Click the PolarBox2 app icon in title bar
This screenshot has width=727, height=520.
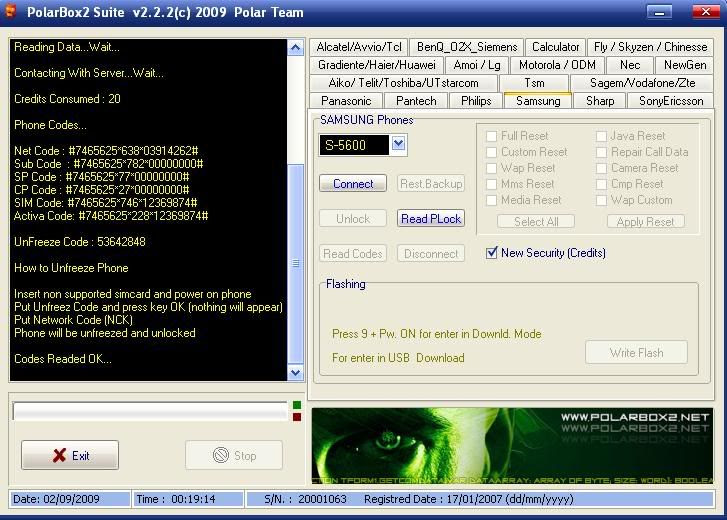10,11
